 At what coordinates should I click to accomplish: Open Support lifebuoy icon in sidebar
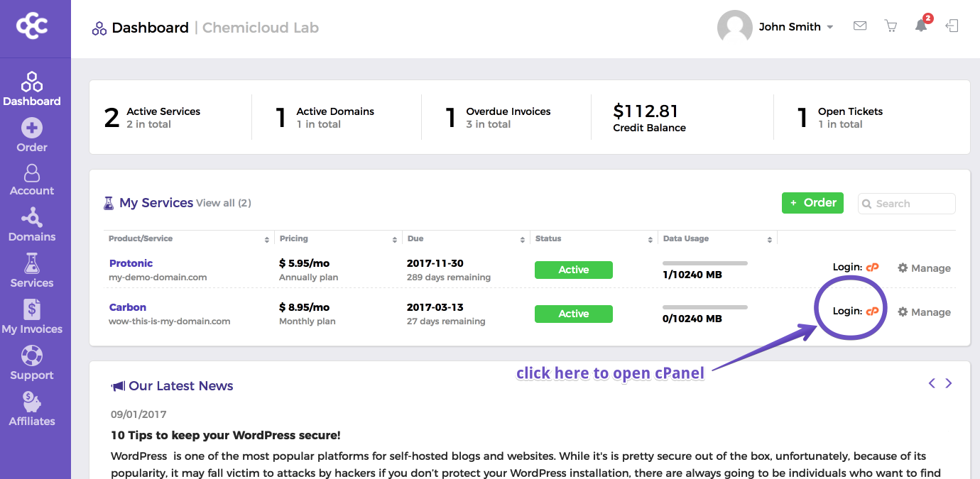(x=32, y=356)
